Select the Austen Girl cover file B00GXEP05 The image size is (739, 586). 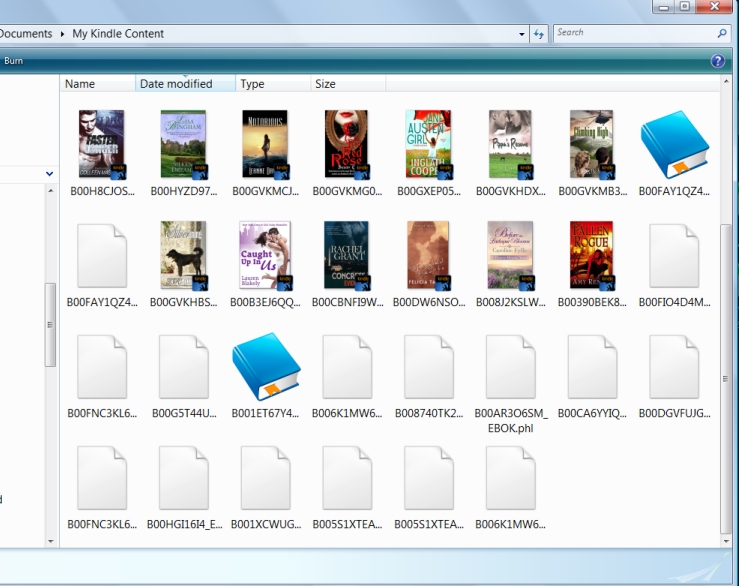tap(428, 153)
